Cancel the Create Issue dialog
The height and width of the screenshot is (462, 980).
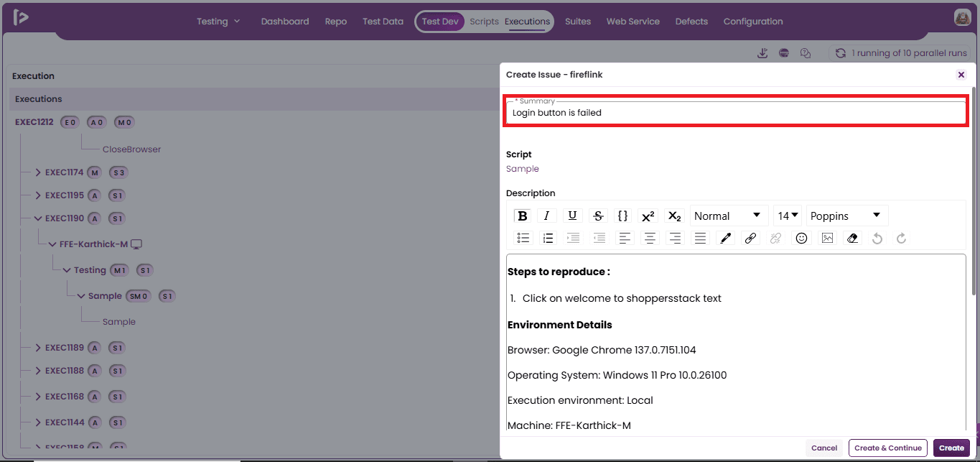tap(824, 448)
